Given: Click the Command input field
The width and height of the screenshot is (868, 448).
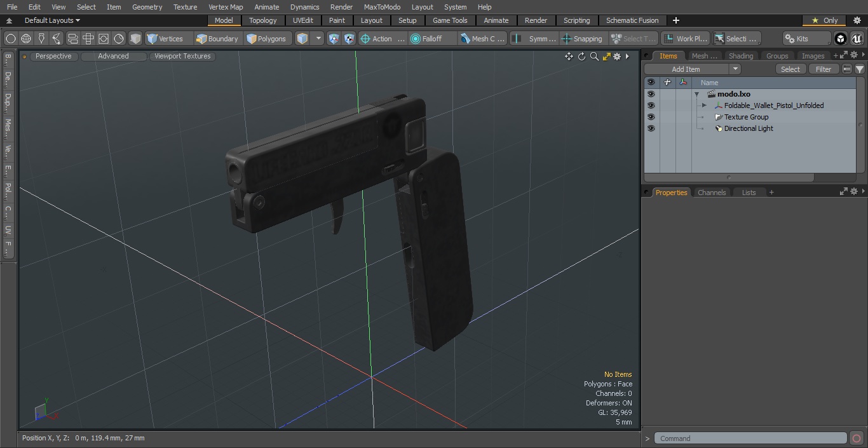Looking at the screenshot, I should [x=750, y=438].
